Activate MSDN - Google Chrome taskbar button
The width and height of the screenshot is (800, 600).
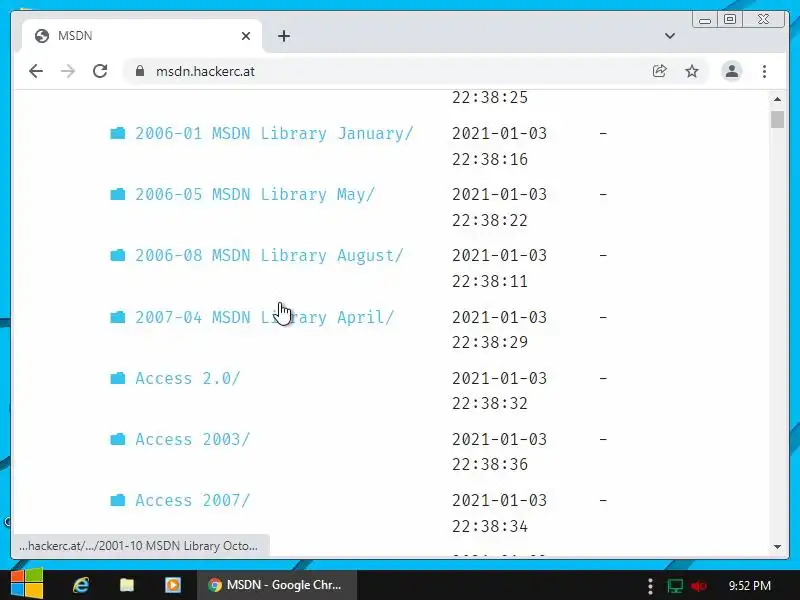277,585
